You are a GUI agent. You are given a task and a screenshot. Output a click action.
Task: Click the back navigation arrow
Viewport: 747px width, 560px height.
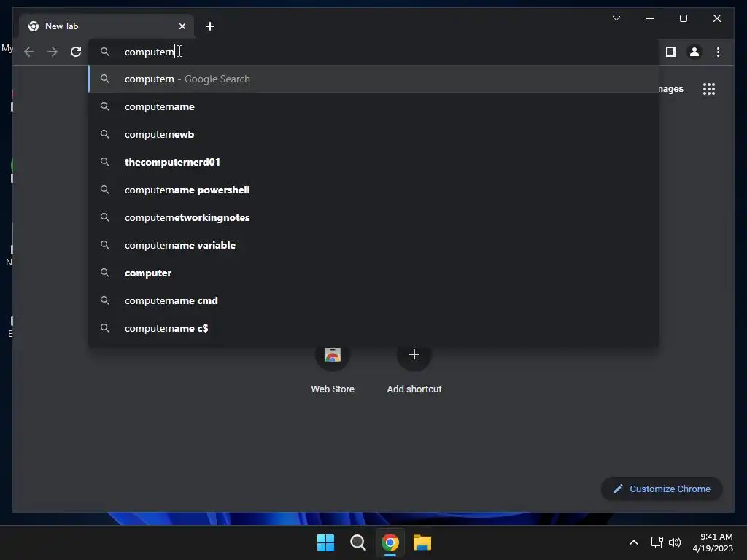coord(29,52)
